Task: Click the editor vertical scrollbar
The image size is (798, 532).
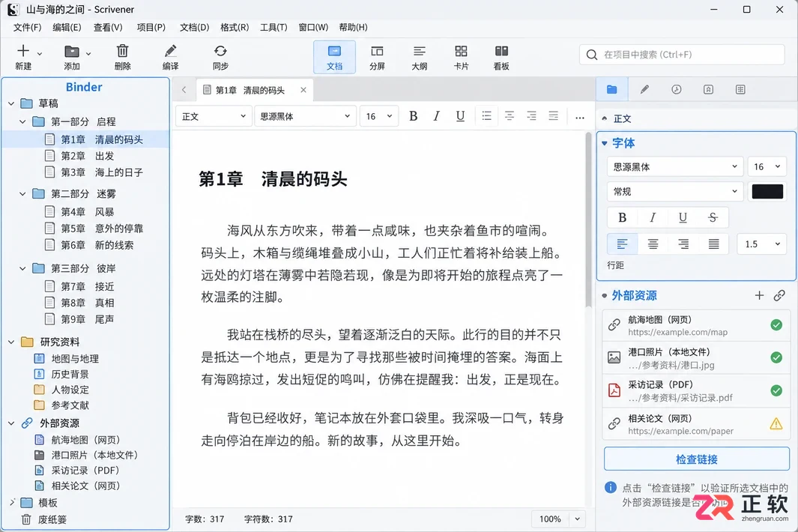Action: (589, 219)
